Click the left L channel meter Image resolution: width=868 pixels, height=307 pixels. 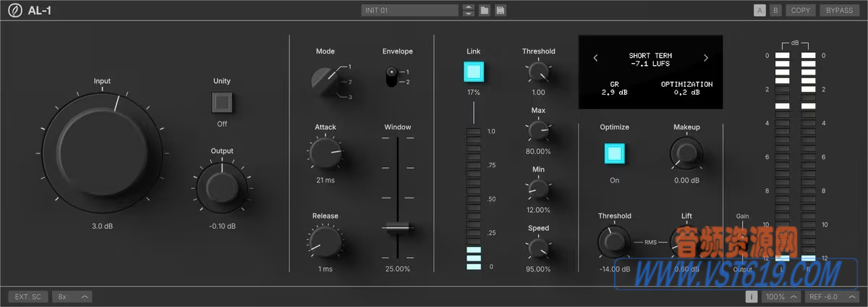click(x=782, y=156)
